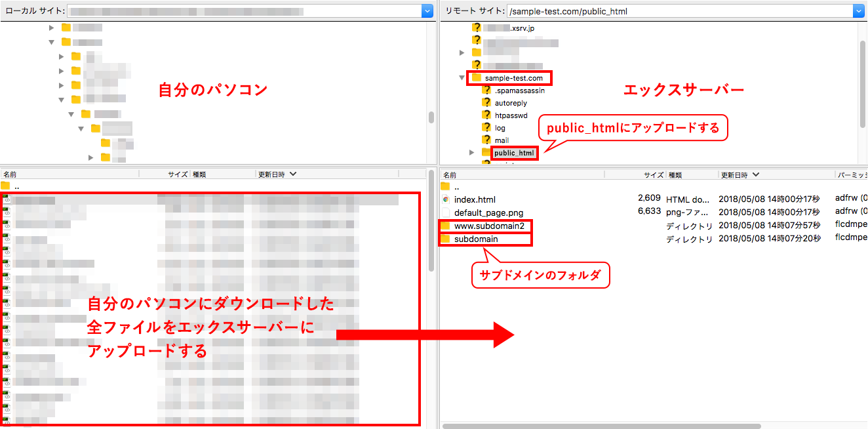Sort remote files by サイズ column
Screen dimensions: 868x429
[x=654, y=174]
